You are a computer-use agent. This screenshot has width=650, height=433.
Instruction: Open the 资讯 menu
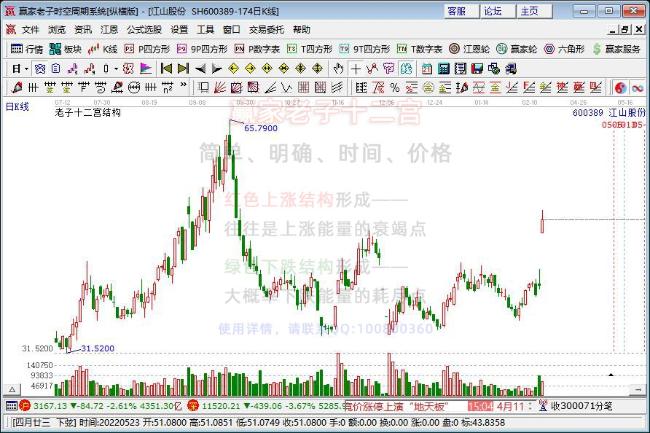(83, 29)
